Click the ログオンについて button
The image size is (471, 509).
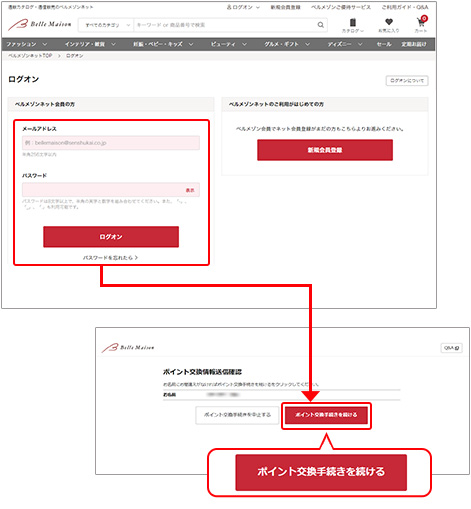407,81
